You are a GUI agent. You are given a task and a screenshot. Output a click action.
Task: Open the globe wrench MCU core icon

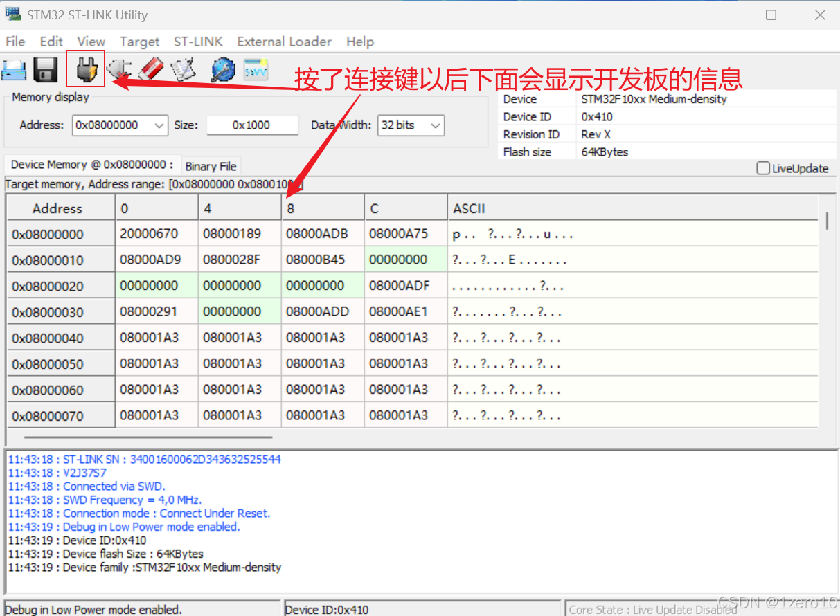[223, 69]
